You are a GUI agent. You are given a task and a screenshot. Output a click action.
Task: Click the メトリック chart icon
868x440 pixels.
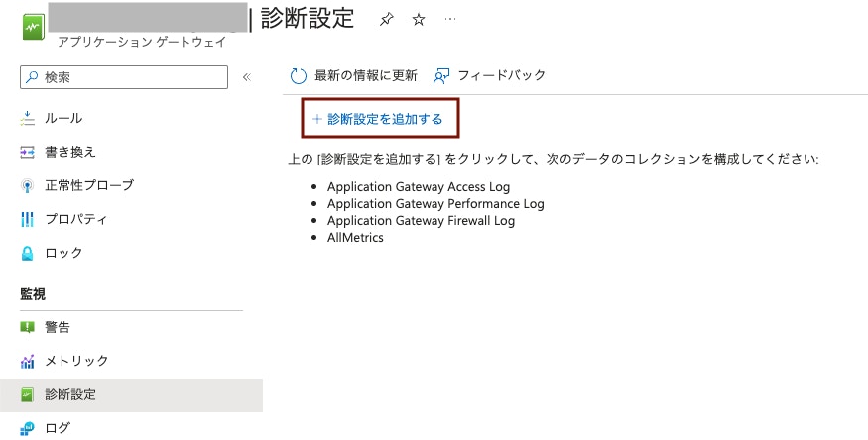pos(27,362)
